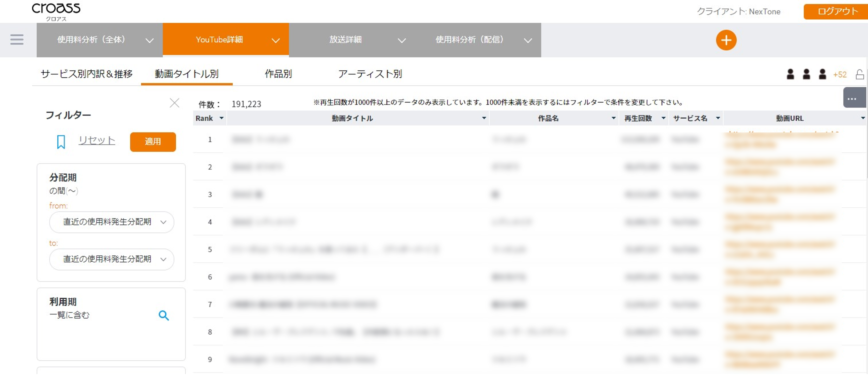The width and height of the screenshot is (868, 377).
Task: Click the orange plus add button
Action: point(726,40)
